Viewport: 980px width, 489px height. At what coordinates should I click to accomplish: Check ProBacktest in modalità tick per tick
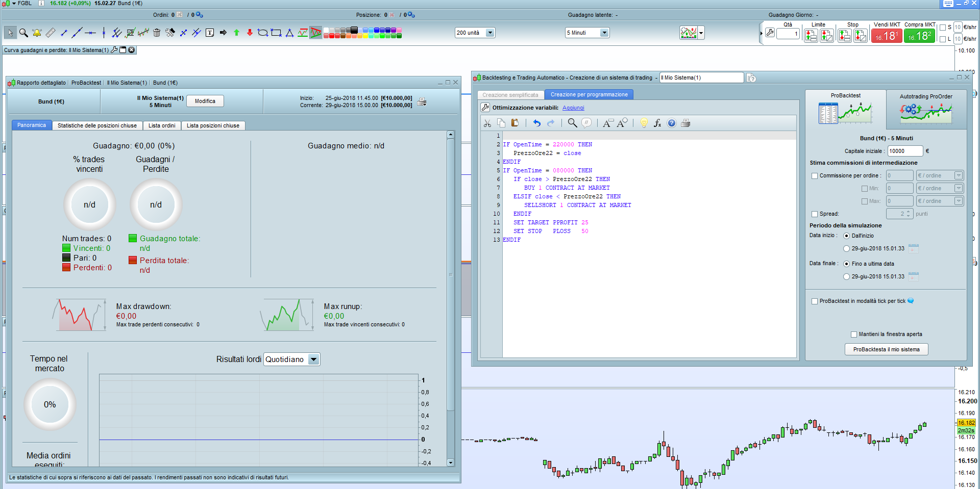pyautogui.click(x=815, y=301)
